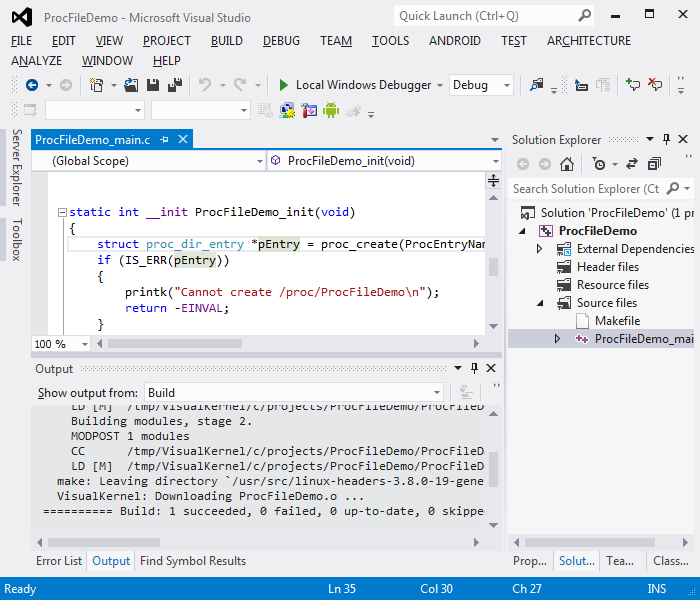Click the Search Solution Explorer field
Viewport: 700px width, 600px height.
point(587,189)
